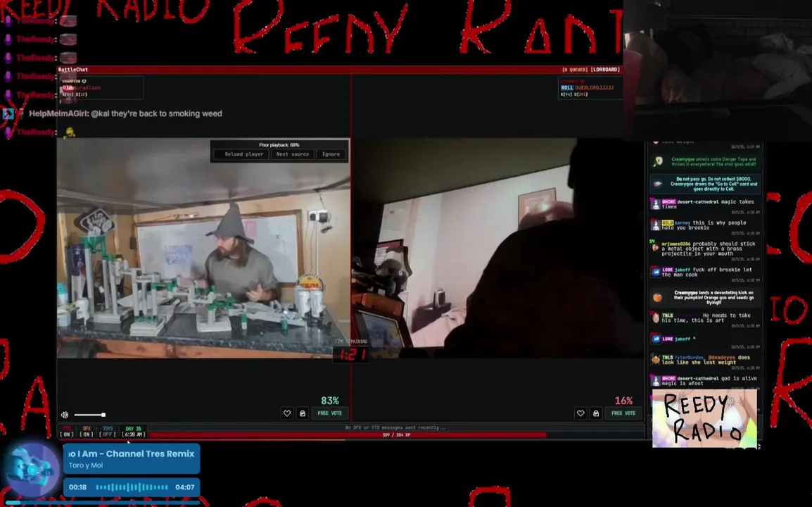Click TylerDurden's 'lost weight' message

(704, 361)
